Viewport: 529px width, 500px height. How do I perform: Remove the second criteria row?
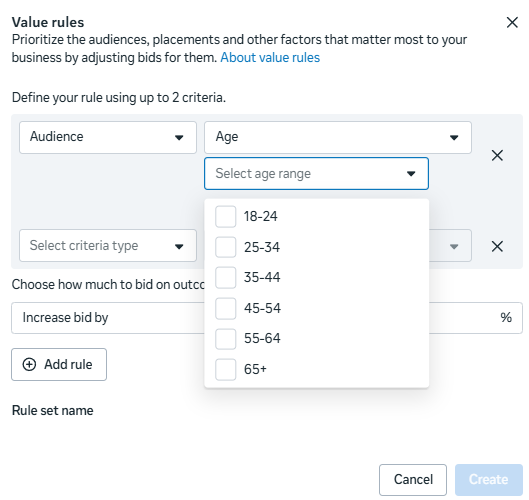[x=497, y=246]
